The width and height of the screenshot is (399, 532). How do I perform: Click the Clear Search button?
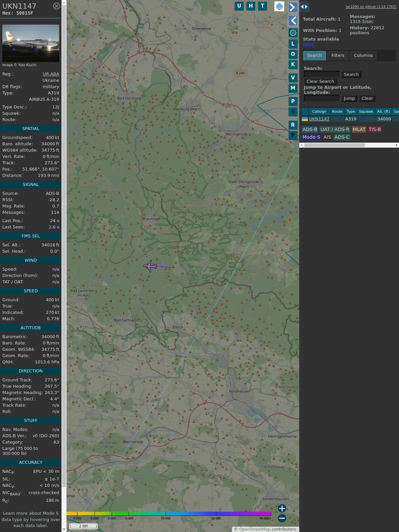click(x=320, y=81)
